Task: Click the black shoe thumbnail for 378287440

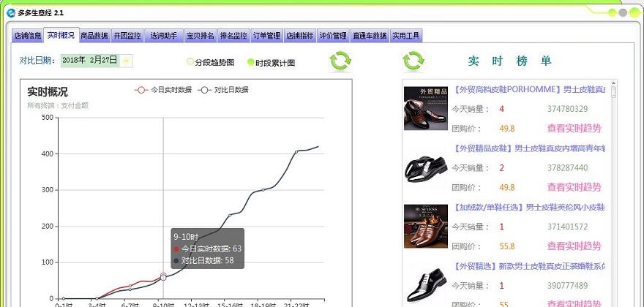Action: (425, 167)
